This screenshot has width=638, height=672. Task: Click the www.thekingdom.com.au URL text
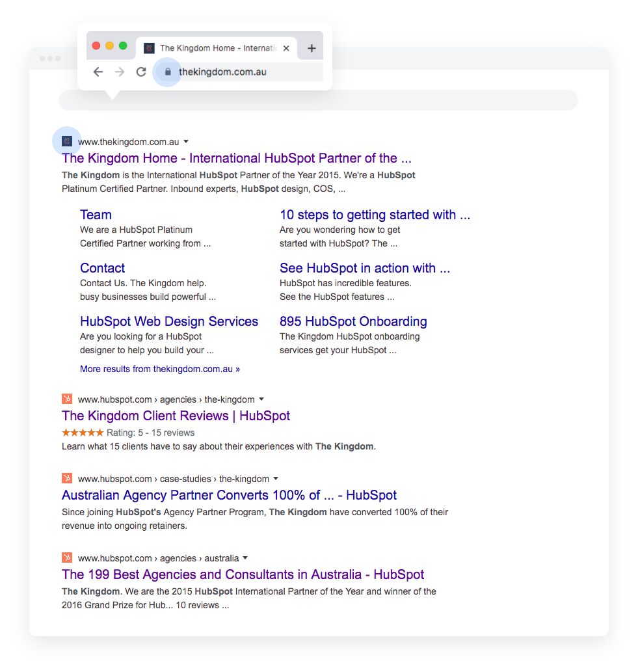pyautogui.click(x=129, y=142)
